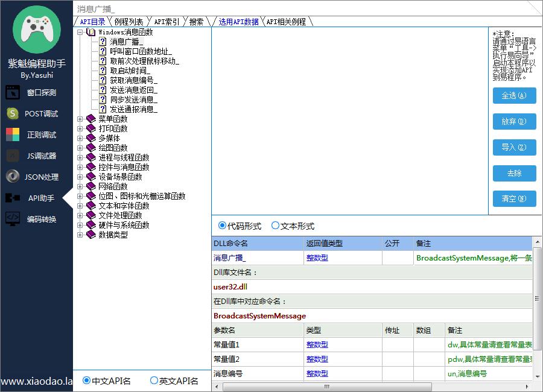The width and height of the screenshot is (543, 392).
Task: Click the question icon beside 发送消息返回_
Action: (103, 90)
